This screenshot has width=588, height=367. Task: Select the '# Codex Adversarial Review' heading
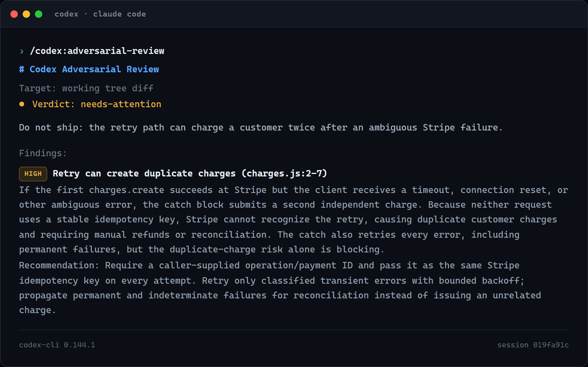(89, 69)
